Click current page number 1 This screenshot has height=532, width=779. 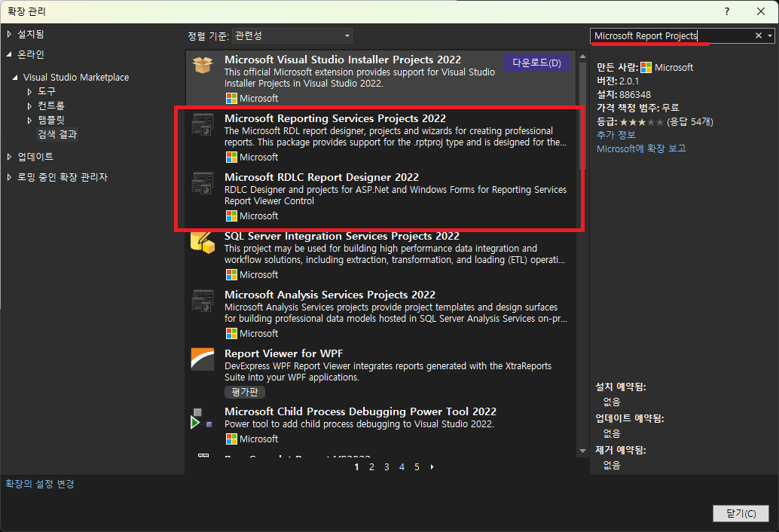[x=356, y=467]
